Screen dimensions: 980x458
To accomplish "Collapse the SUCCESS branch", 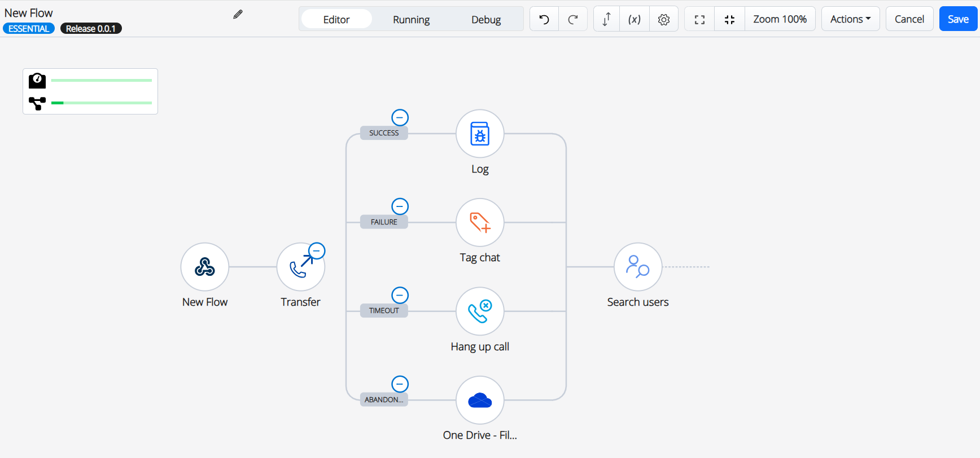I will [x=400, y=117].
